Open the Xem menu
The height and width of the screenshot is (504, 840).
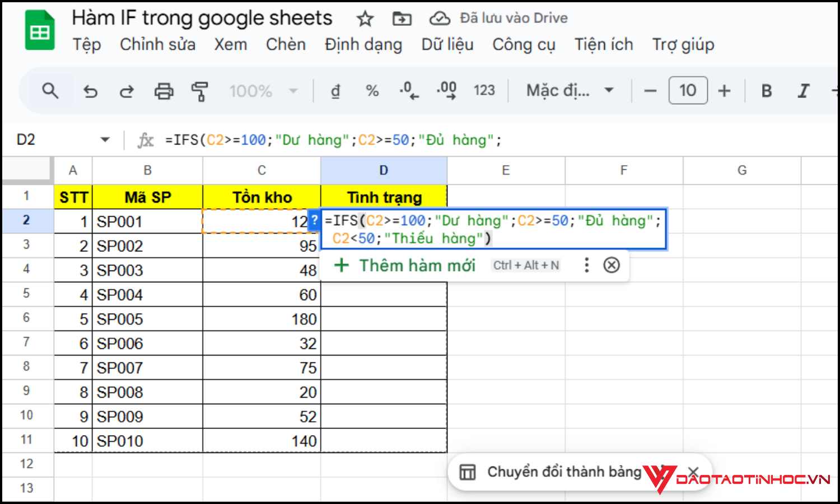click(231, 45)
